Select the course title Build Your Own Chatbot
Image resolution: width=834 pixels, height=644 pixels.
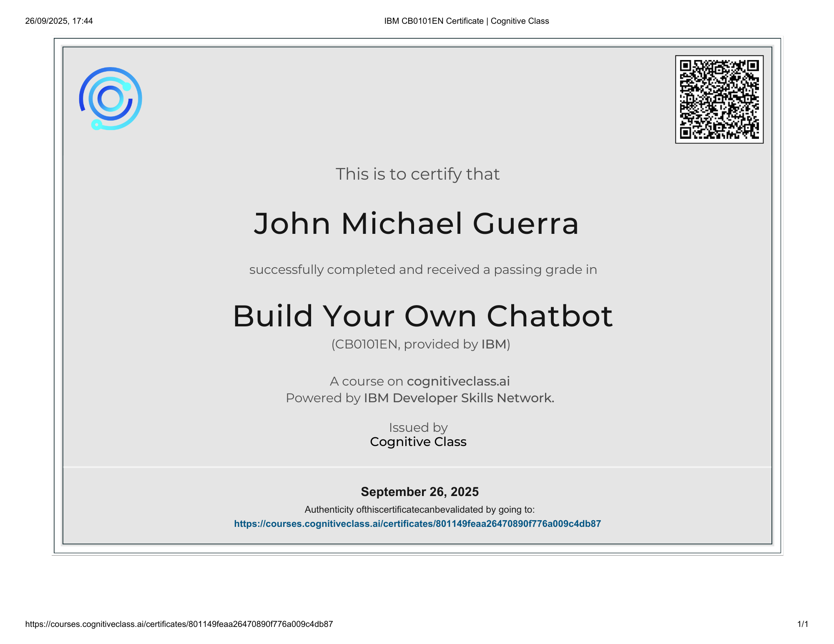[423, 316]
